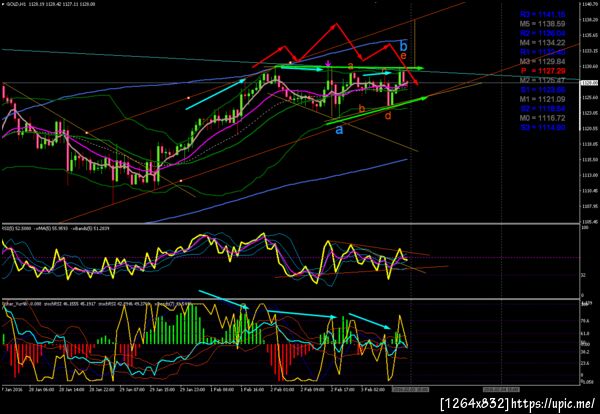
Task: Click the blue S3 resistance-support label at bottom
Action: click(542, 127)
